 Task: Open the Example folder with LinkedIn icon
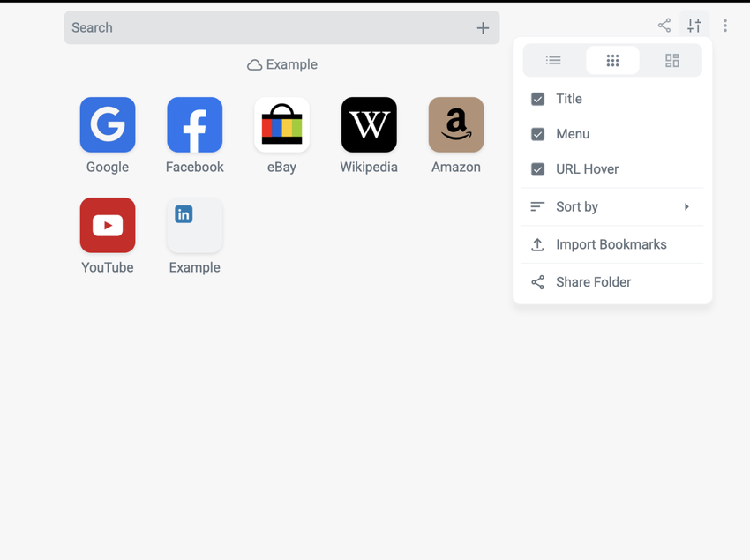coord(195,225)
